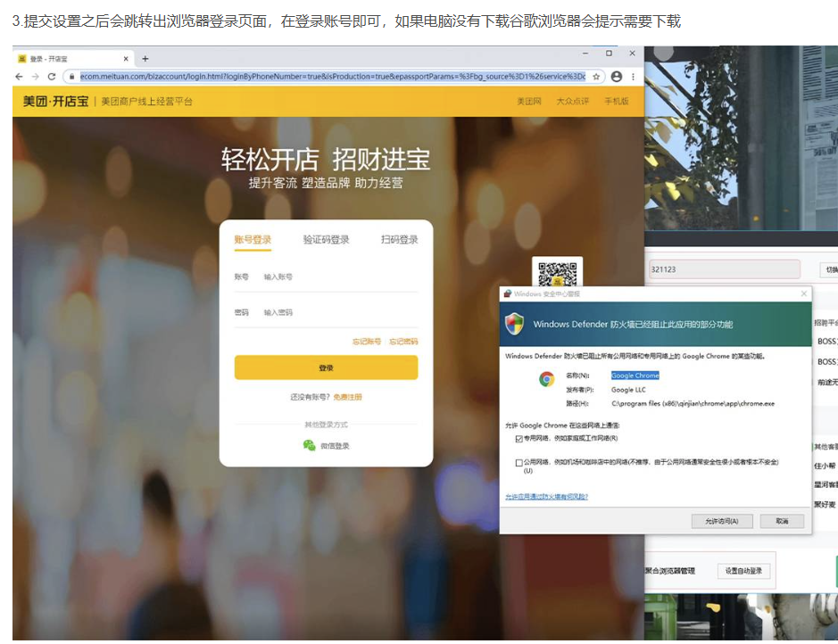Switch to the 验证码登录 tab
Image resolution: width=838 pixels, height=644 pixels.
coord(326,240)
